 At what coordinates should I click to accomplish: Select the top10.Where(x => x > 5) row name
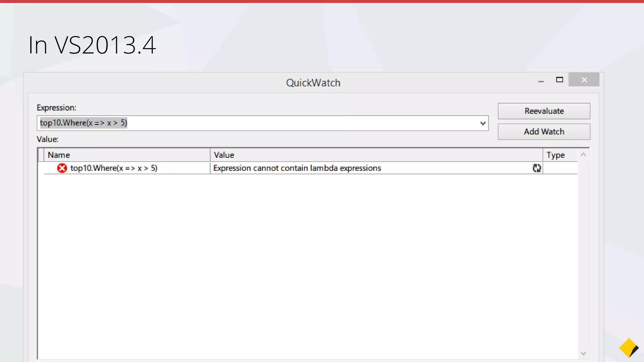114,168
